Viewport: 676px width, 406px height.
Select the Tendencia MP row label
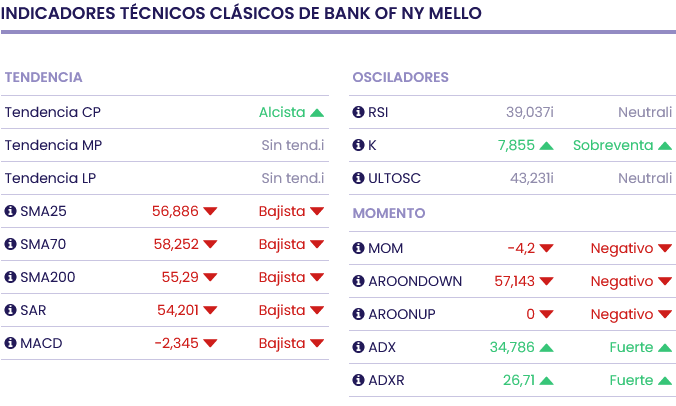click(53, 145)
